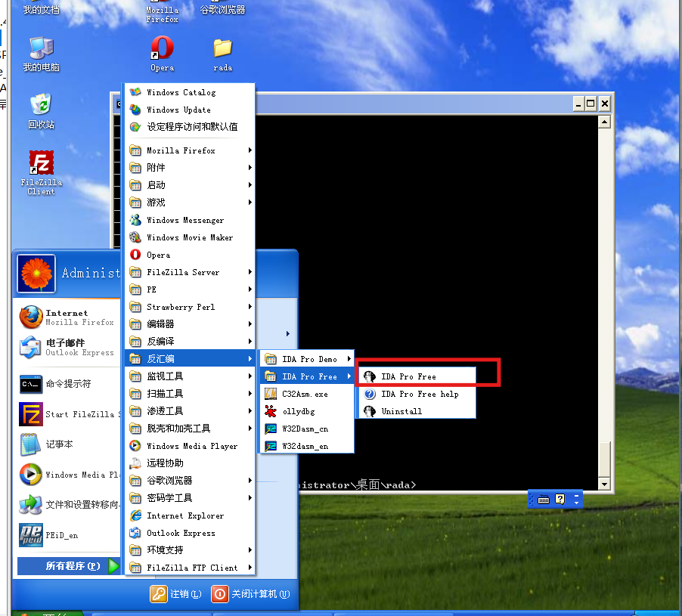Click the Opera icon in programs list
The image size is (682, 616).
pos(135,255)
